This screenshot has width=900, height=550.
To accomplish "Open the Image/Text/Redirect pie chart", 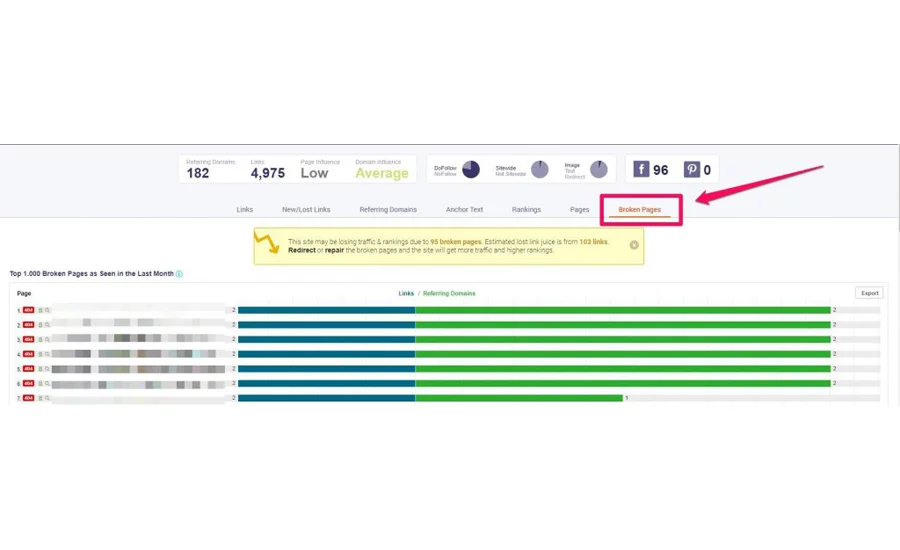I will (x=599, y=169).
